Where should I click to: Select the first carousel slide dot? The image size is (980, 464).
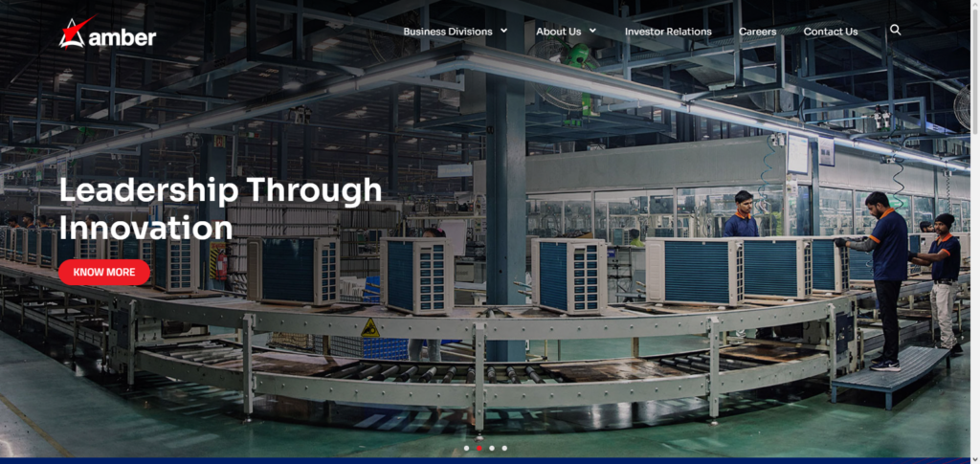click(466, 448)
